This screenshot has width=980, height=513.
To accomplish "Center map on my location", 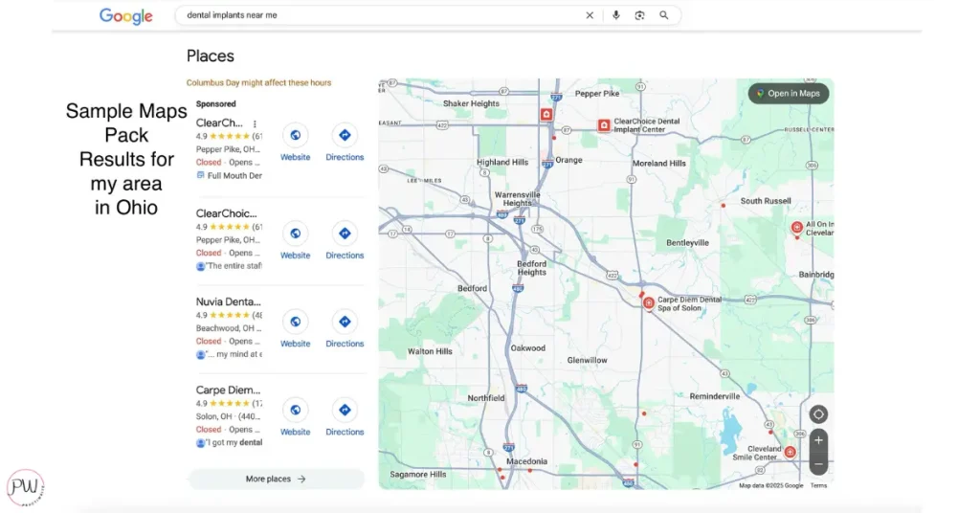I will tap(818, 414).
